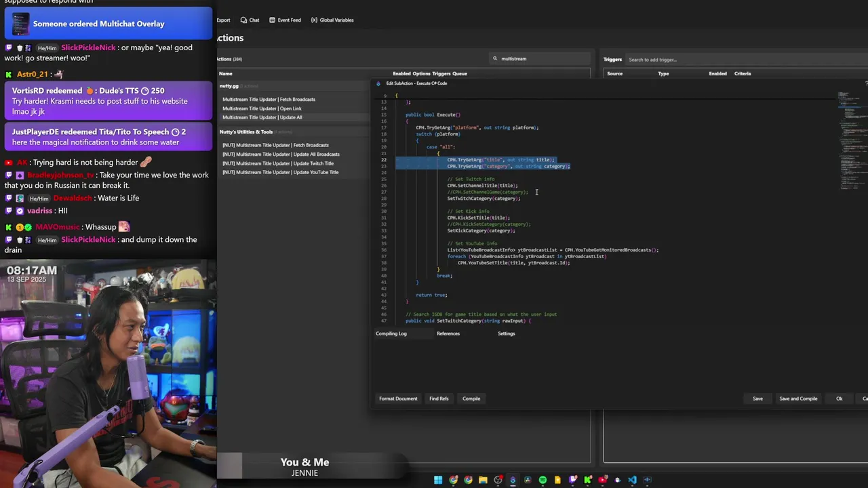Click Save and Compile button

798,399
